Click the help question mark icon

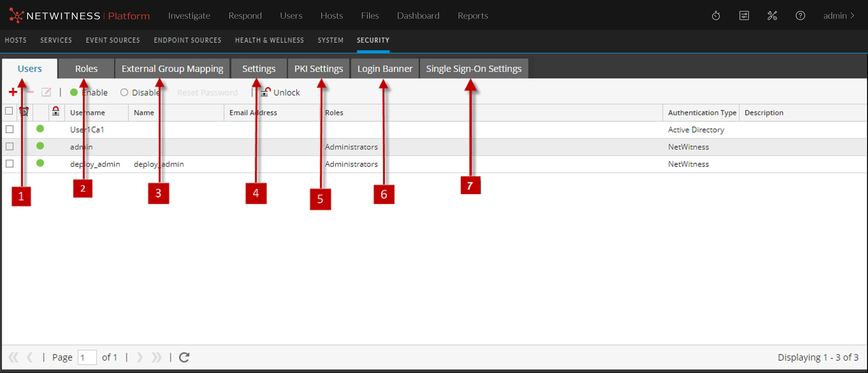(x=800, y=16)
